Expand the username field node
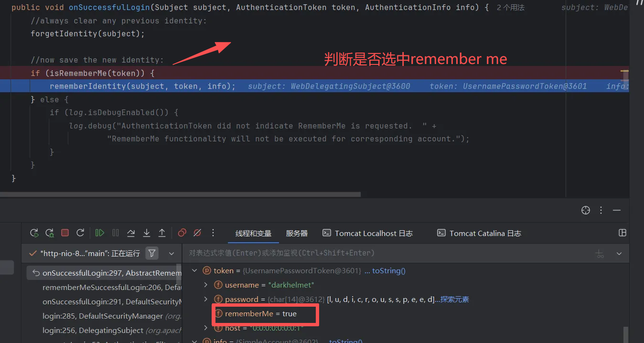This screenshot has width=644, height=343. [206, 285]
